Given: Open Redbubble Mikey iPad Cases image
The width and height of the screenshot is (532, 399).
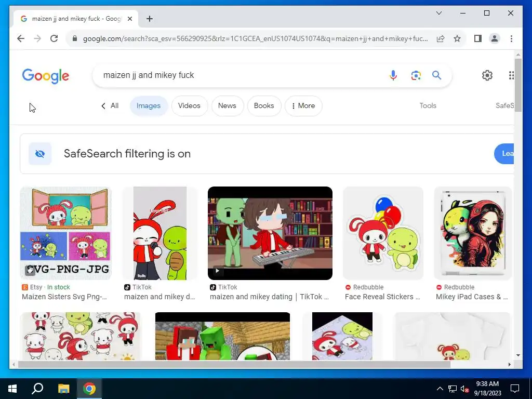Looking at the screenshot, I should (x=473, y=233).
